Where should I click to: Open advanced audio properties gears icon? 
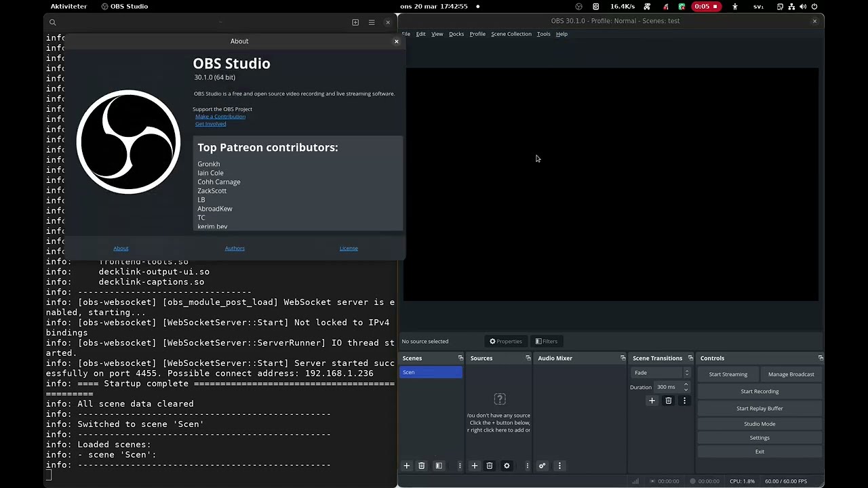(x=542, y=466)
